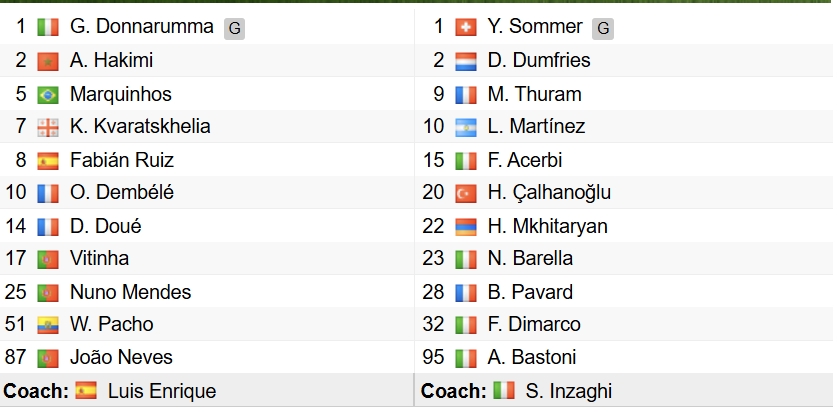Click the Brazil flag beside Marquinhos
The width and height of the screenshot is (838, 412).
(47, 95)
